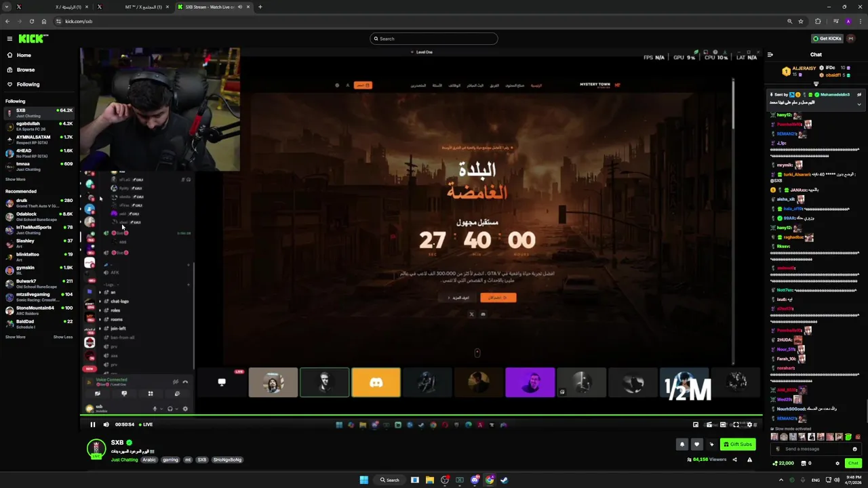
Task: Click the Send a message chat box
Action: point(816,449)
